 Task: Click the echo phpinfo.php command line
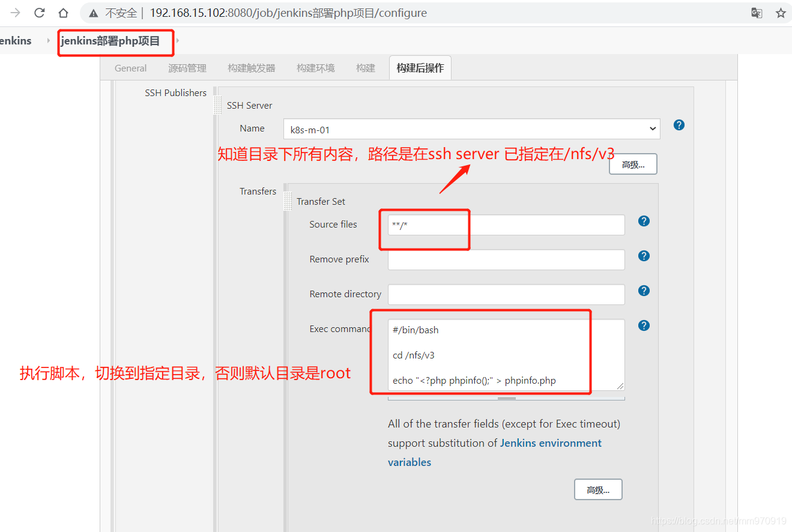[x=474, y=380]
